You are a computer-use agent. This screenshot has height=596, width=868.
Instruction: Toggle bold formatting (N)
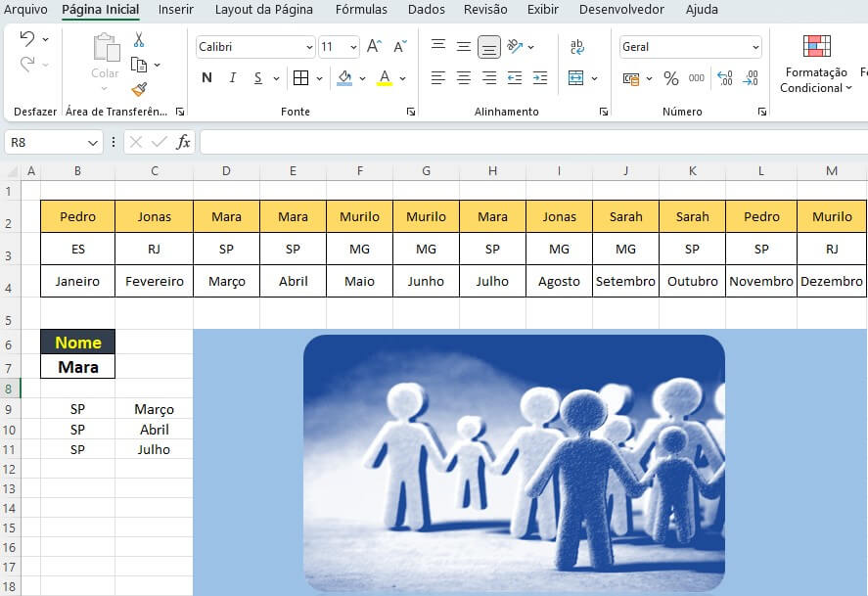coord(206,78)
